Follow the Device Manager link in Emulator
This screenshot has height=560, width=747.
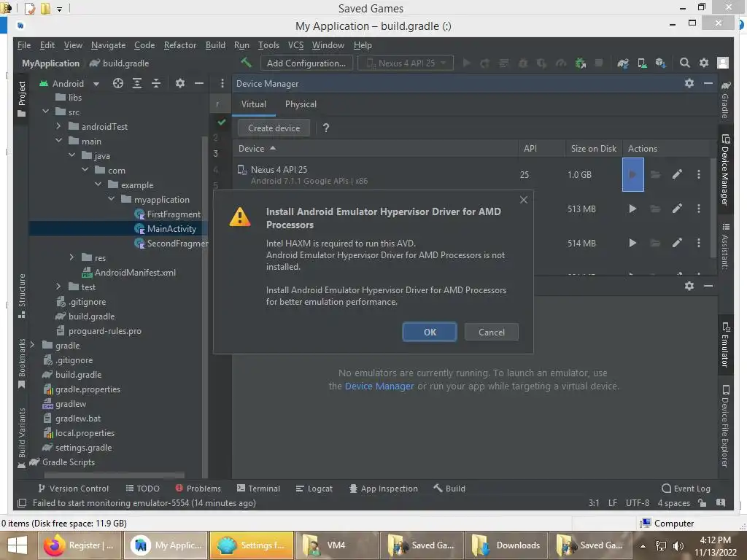point(379,386)
